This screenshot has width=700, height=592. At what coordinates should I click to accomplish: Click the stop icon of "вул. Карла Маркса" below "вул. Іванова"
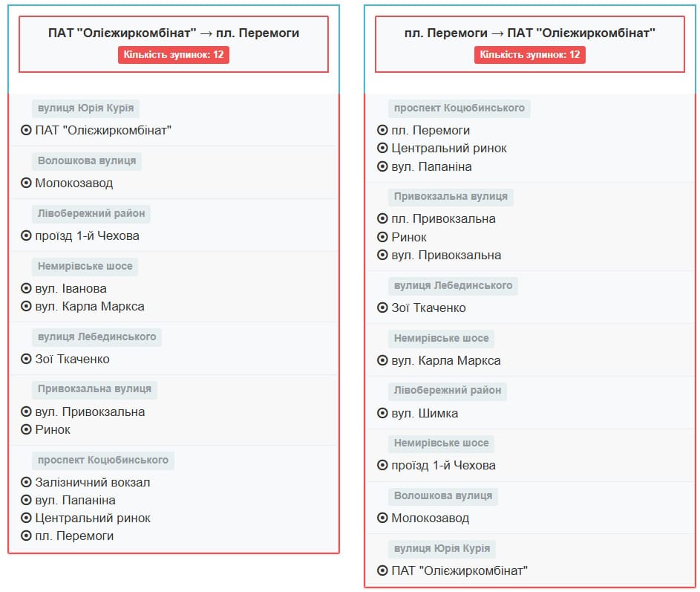tap(26, 306)
